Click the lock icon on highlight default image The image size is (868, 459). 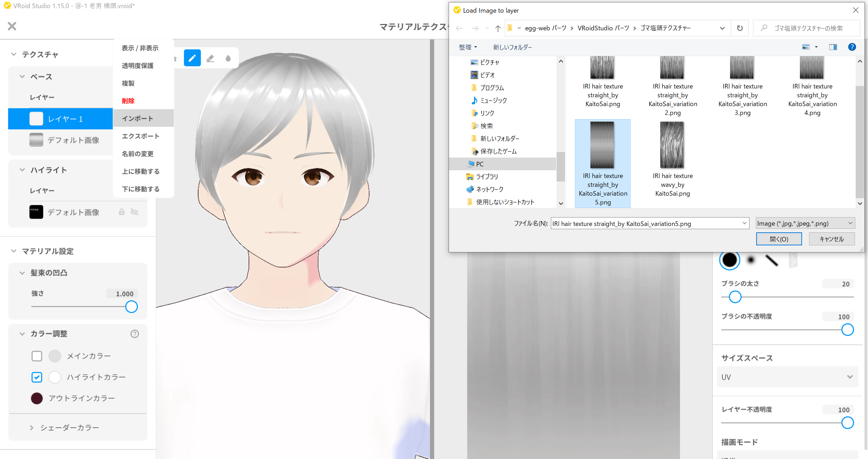[121, 212]
